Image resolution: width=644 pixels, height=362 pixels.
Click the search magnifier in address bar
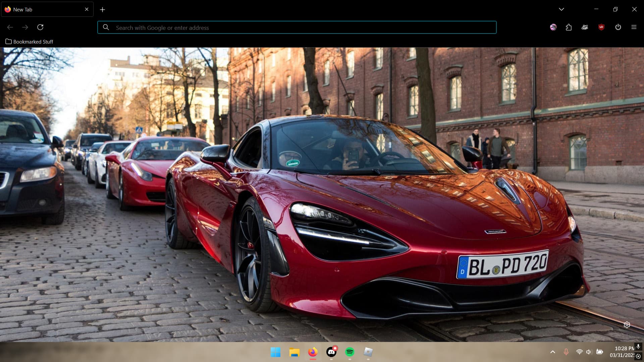(106, 27)
